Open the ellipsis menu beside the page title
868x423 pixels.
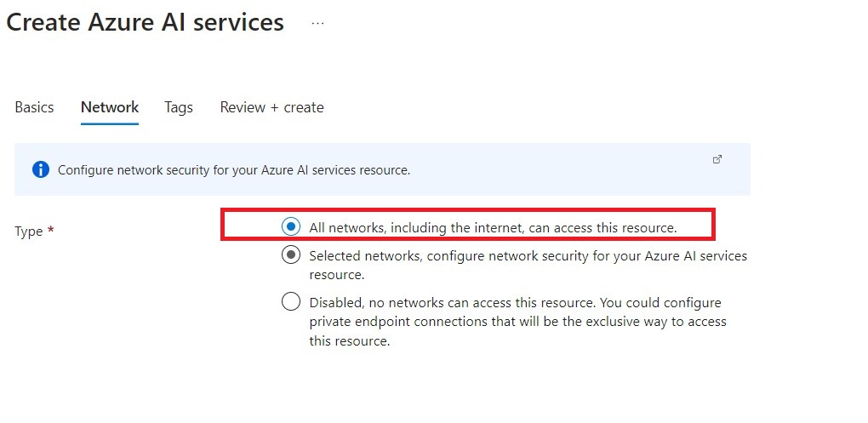[317, 24]
